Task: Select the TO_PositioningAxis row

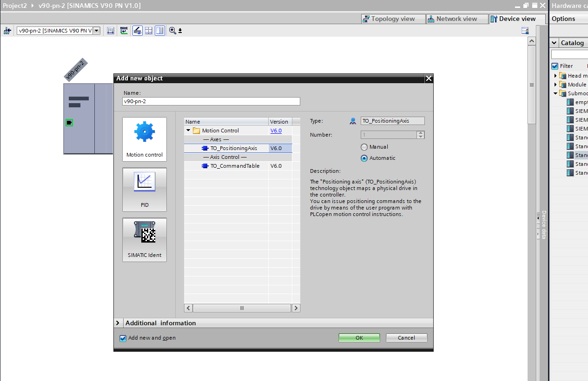Action: [x=238, y=148]
